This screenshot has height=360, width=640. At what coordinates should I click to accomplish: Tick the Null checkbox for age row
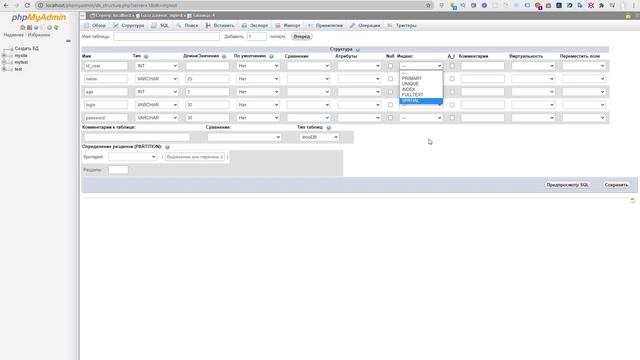(x=390, y=92)
